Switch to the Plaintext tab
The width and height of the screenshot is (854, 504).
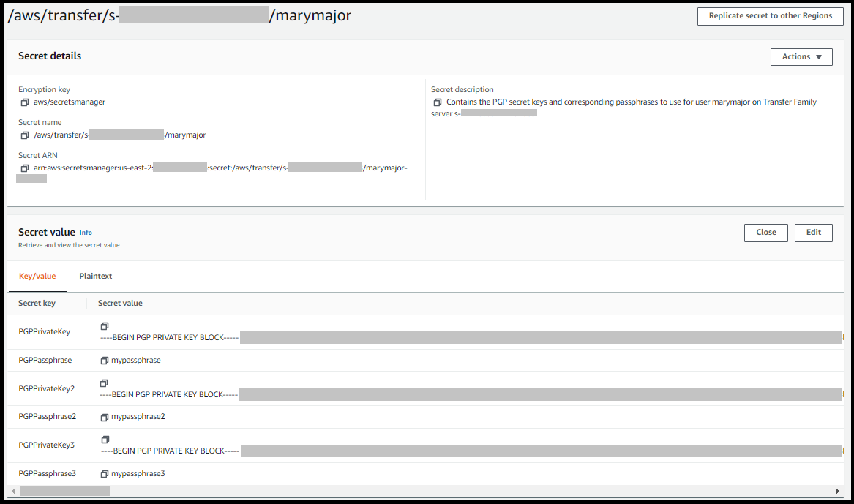click(95, 276)
